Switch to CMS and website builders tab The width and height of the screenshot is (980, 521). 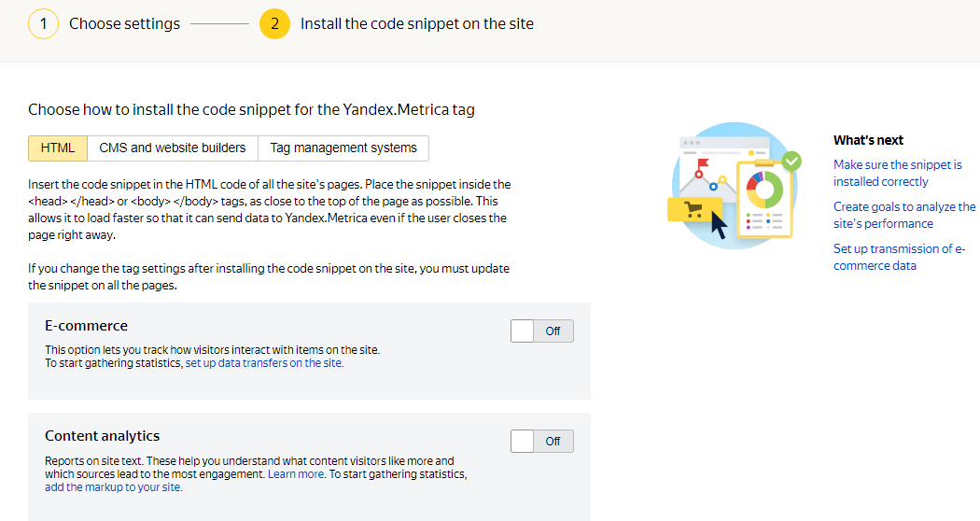coord(173,148)
